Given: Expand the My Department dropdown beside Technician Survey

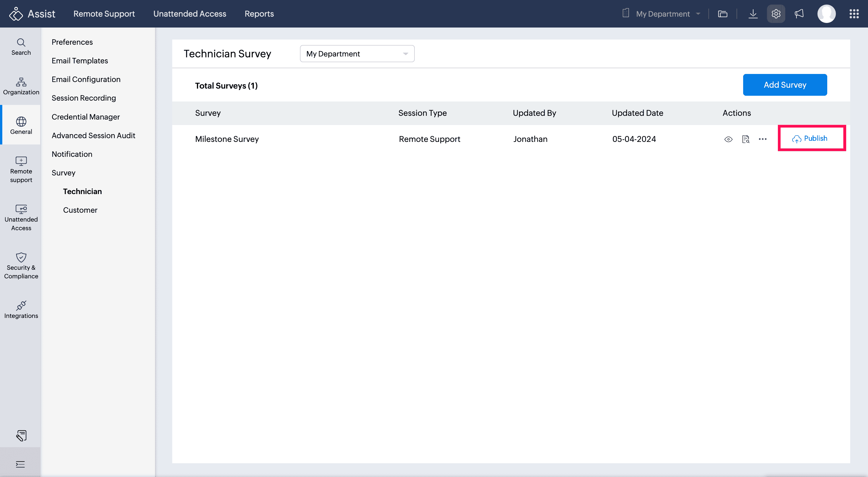Looking at the screenshot, I should click(357, 54).
